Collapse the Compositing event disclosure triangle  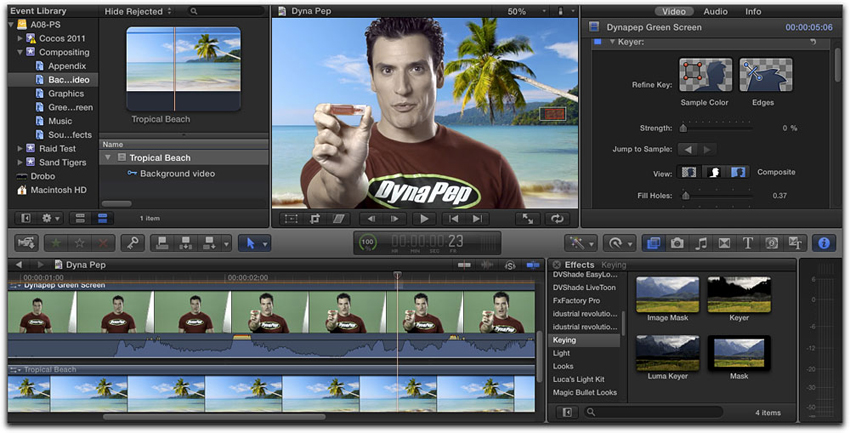coord(20,53)
